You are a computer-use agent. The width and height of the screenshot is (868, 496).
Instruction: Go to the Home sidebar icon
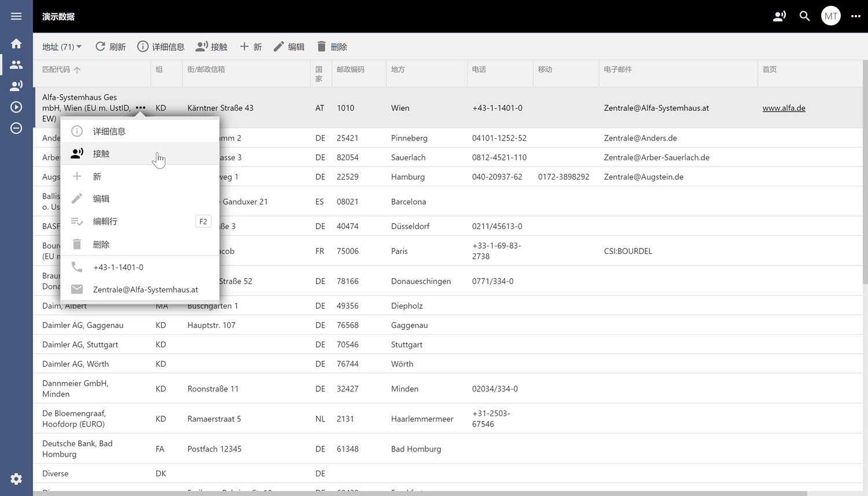click(16, 44)
